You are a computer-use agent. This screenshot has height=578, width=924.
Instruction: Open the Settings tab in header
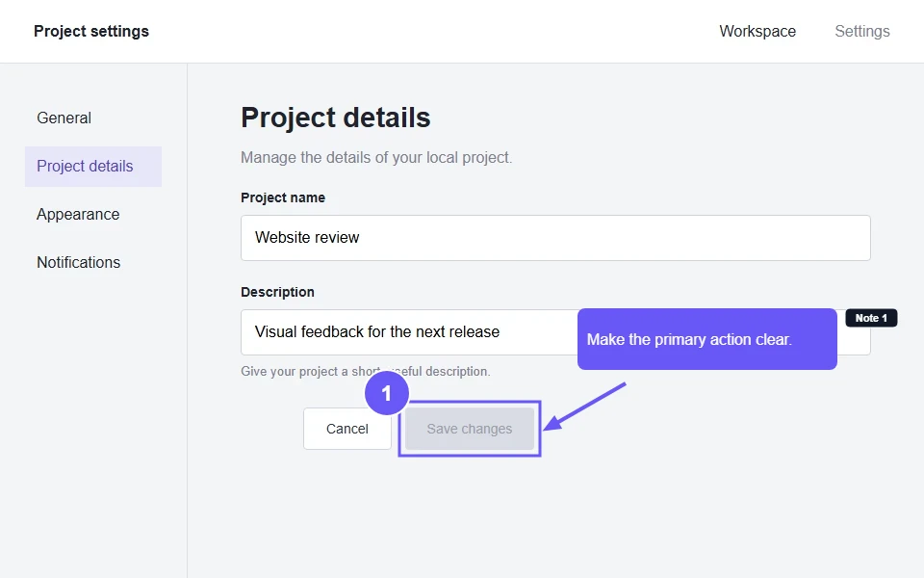(862, 31)
